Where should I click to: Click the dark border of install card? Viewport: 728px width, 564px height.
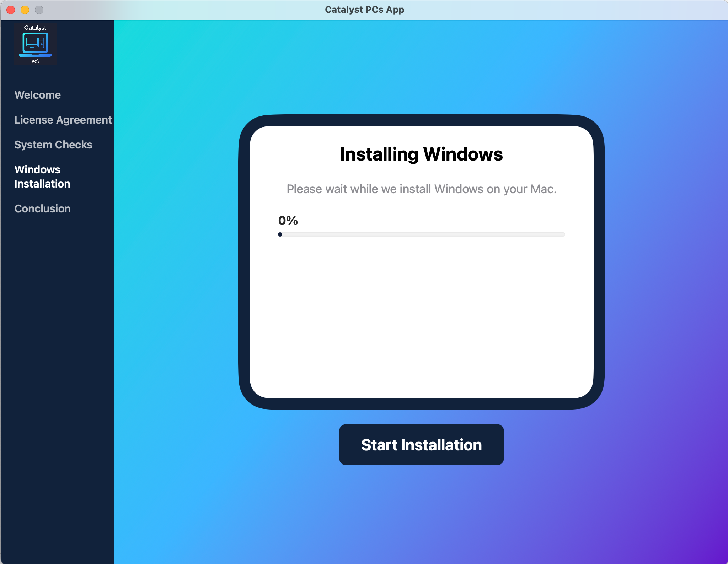(x=244, y=263)
